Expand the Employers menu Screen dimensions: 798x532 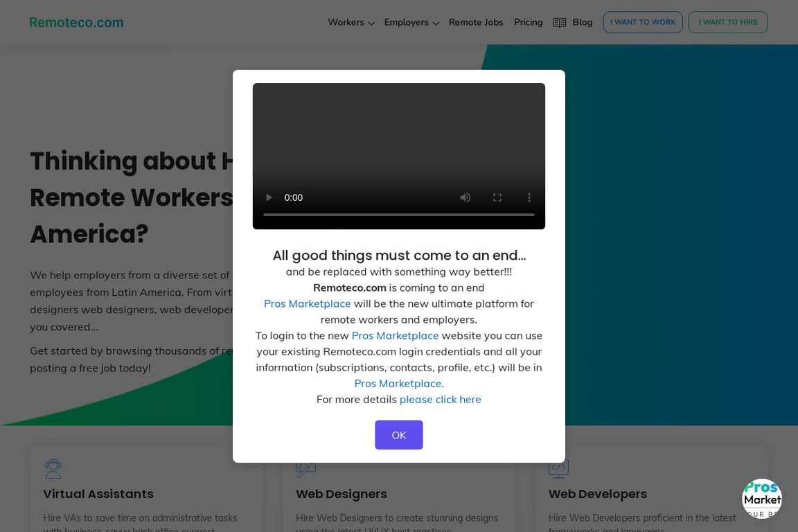click(411, 22)
